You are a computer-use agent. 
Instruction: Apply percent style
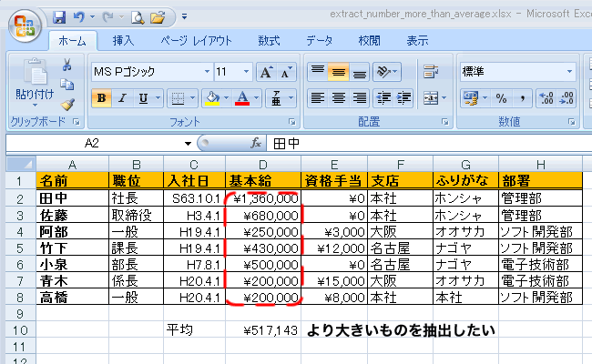[x=502, y=98]
